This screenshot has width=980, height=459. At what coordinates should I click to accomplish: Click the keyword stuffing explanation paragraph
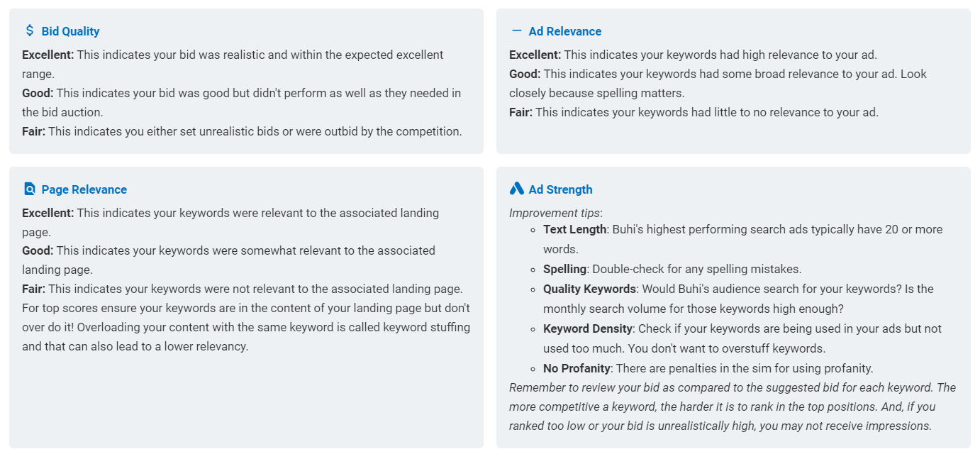pos(246,327)
